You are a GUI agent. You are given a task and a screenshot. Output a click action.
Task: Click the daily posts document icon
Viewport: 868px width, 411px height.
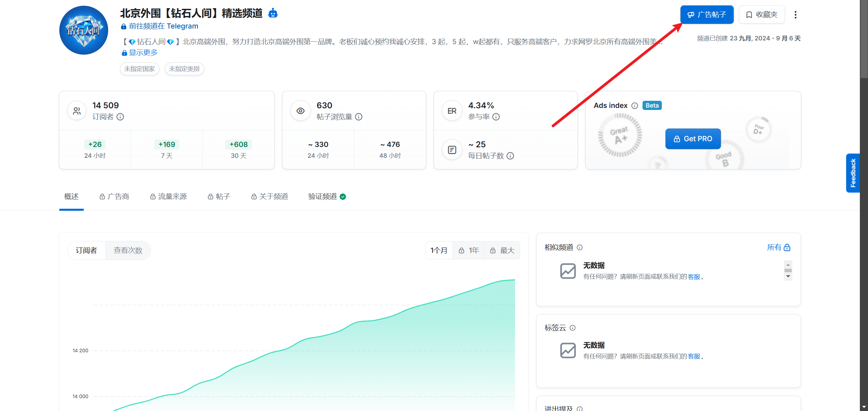click(452, 150)
